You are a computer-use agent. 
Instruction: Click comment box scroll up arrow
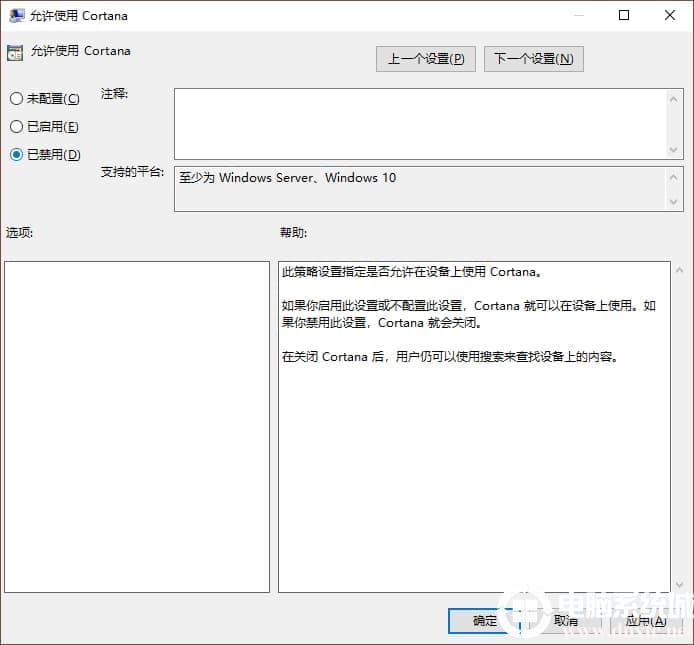(x=674, y=99)
